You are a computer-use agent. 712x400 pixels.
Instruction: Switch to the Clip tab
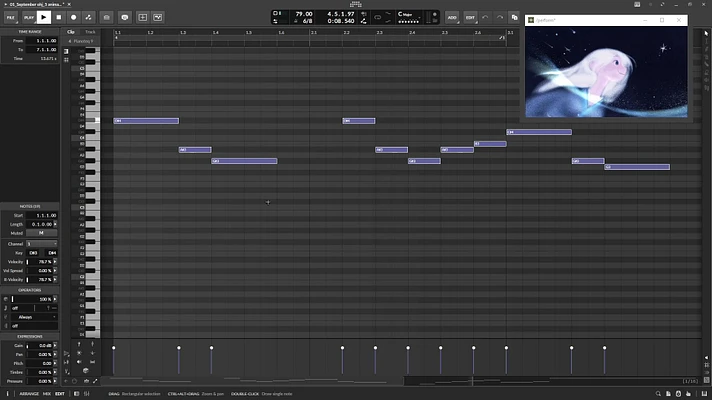click(x=71, y=32)
